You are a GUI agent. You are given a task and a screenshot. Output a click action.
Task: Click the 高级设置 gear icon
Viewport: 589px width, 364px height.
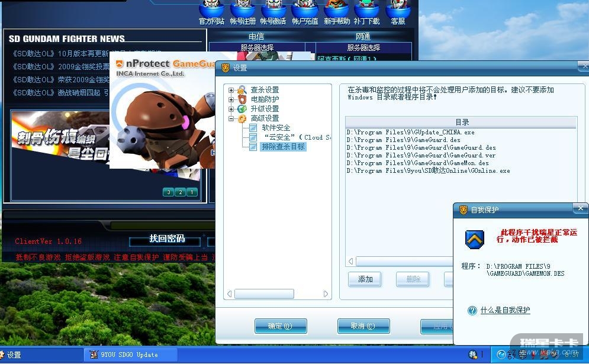coord(242,118)
